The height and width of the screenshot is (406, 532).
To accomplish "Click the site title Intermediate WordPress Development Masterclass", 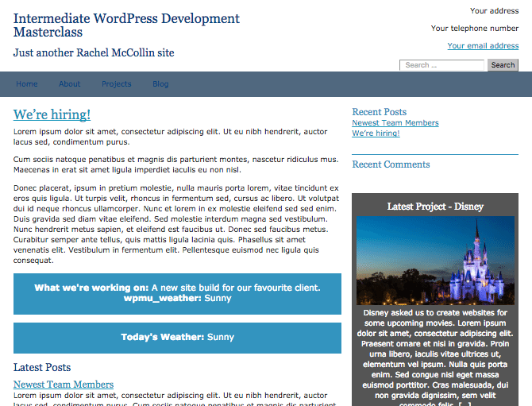I will pyautogui.click(x=126, y=25).
